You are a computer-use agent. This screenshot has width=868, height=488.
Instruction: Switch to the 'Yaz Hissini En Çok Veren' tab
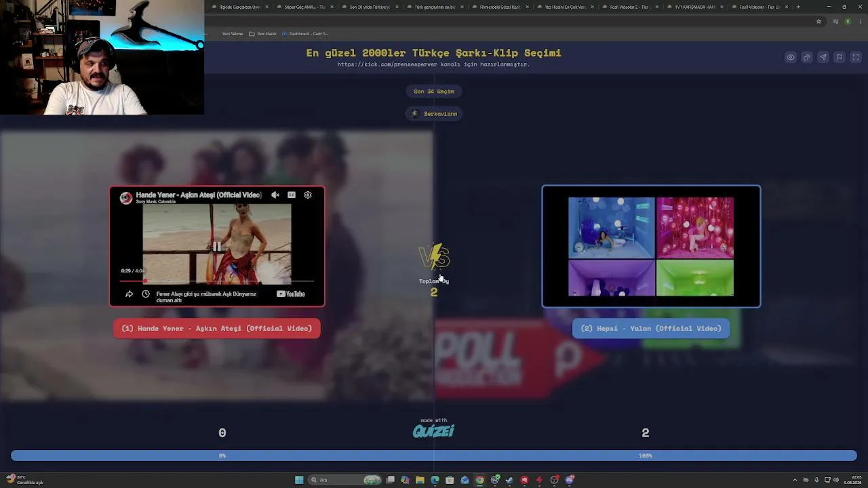click(x=565, y=7)
